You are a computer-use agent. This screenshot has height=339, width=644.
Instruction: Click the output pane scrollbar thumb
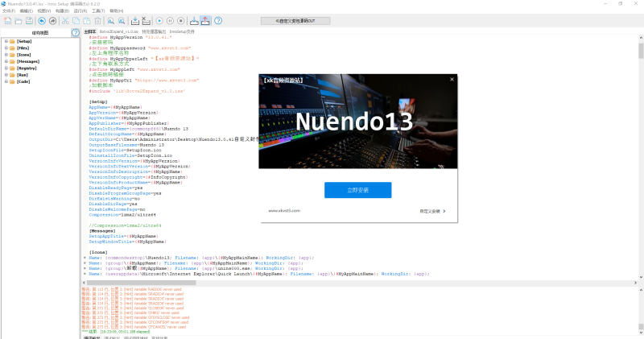click(x=641, y=327)
